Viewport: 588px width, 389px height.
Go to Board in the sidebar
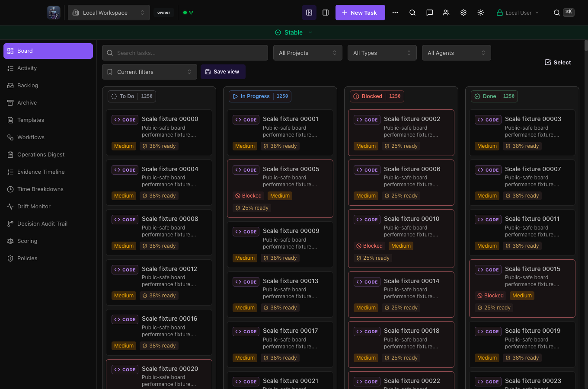pos(48,51)
